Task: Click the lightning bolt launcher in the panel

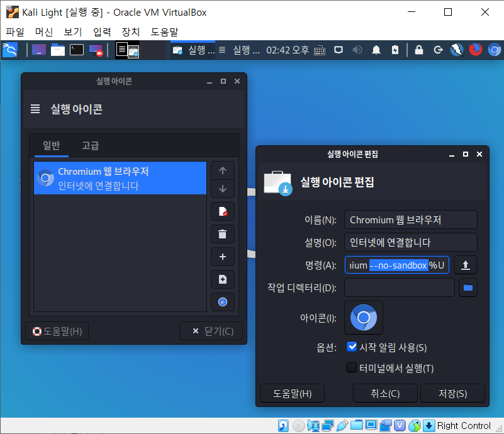Action: 457,50
